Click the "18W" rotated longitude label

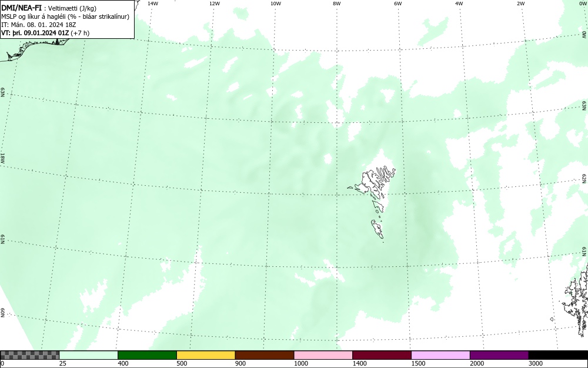[2, 158]
